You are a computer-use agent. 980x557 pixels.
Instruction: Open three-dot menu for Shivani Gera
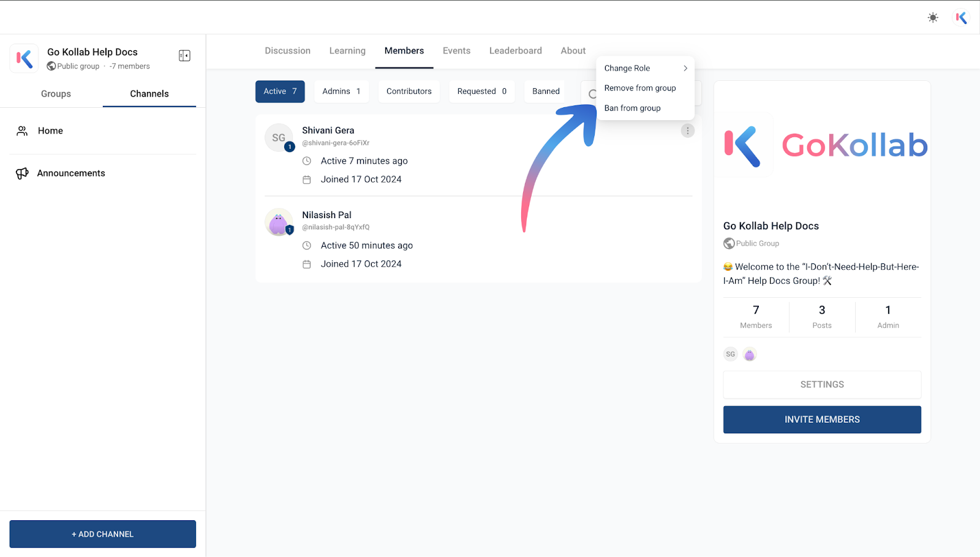click(x=688, y=131)
